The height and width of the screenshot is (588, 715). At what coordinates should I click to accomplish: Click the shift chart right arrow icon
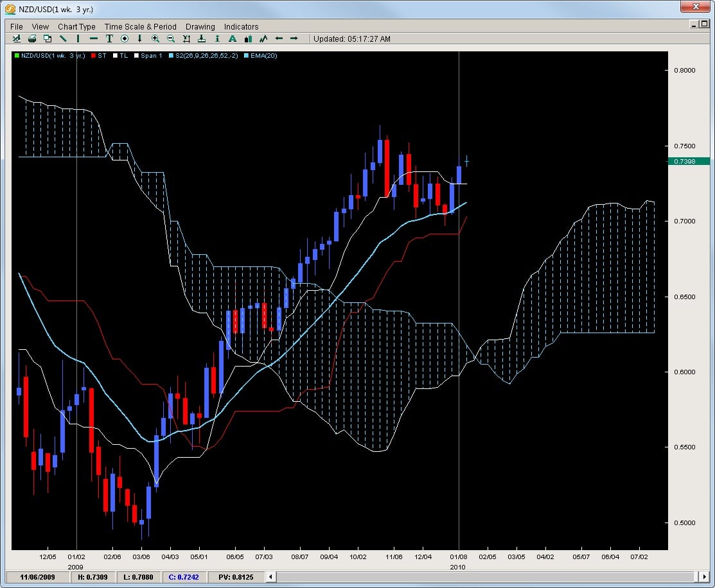pyautogui.click(x=294, y=39)
